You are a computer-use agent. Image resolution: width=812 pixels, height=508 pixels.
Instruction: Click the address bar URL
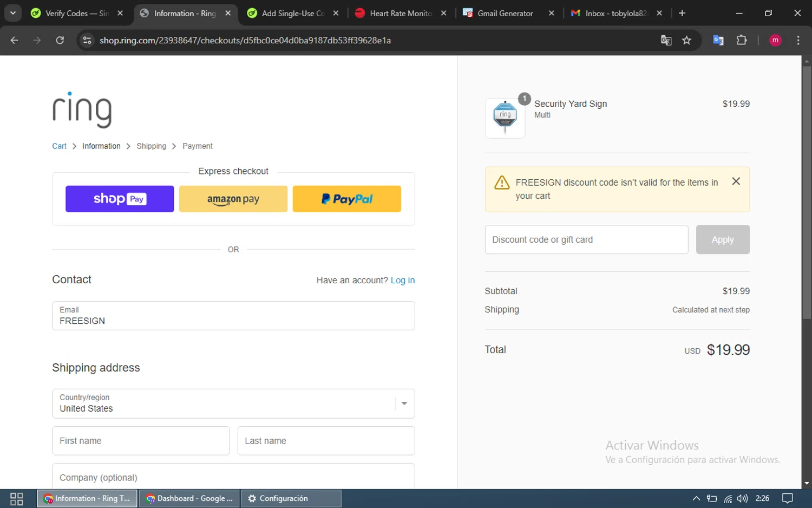point(245,40)
